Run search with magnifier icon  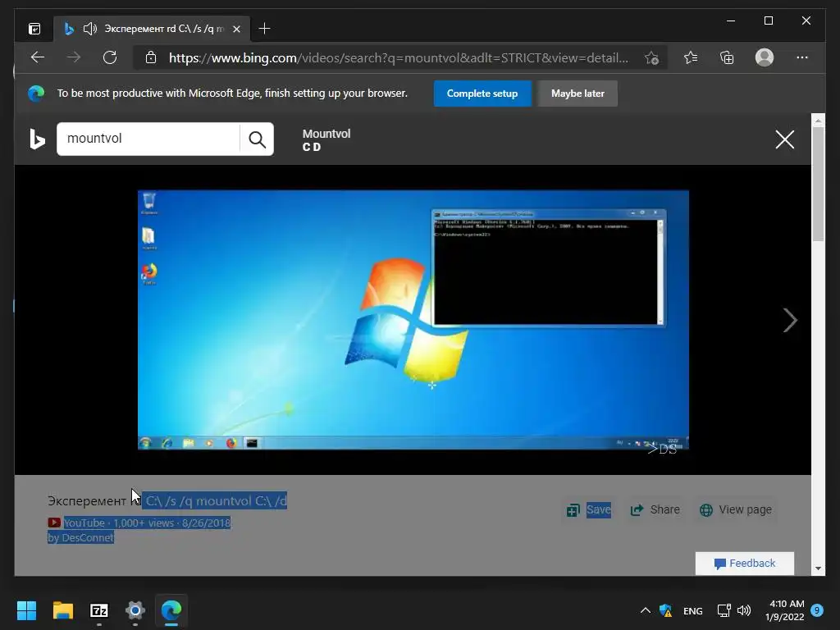pyautogui.click(x=257, y=139)
